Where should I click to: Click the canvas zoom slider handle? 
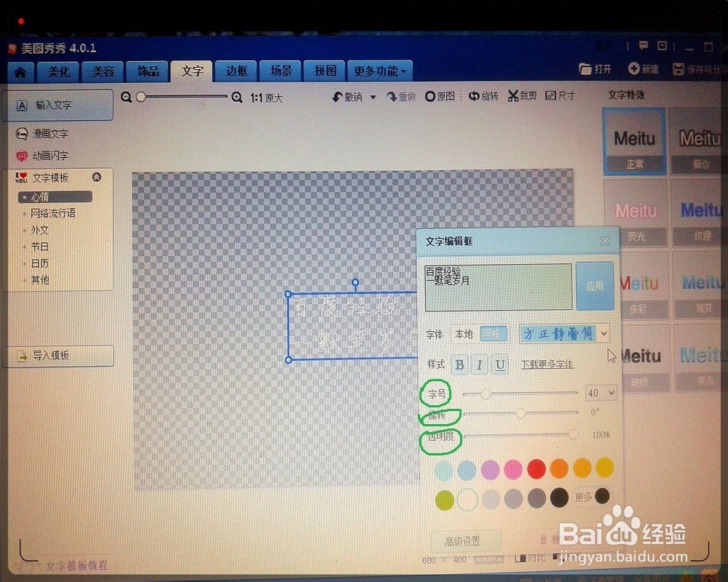141,97
